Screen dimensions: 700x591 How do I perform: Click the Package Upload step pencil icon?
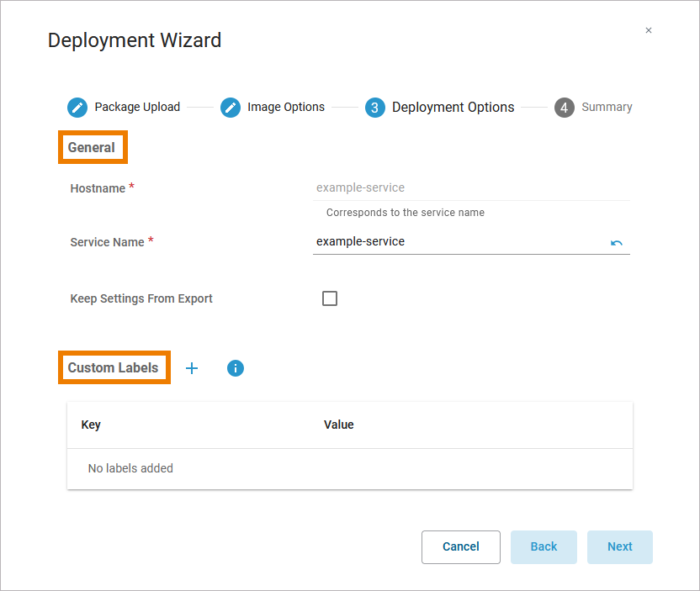[x=77, y=108]
